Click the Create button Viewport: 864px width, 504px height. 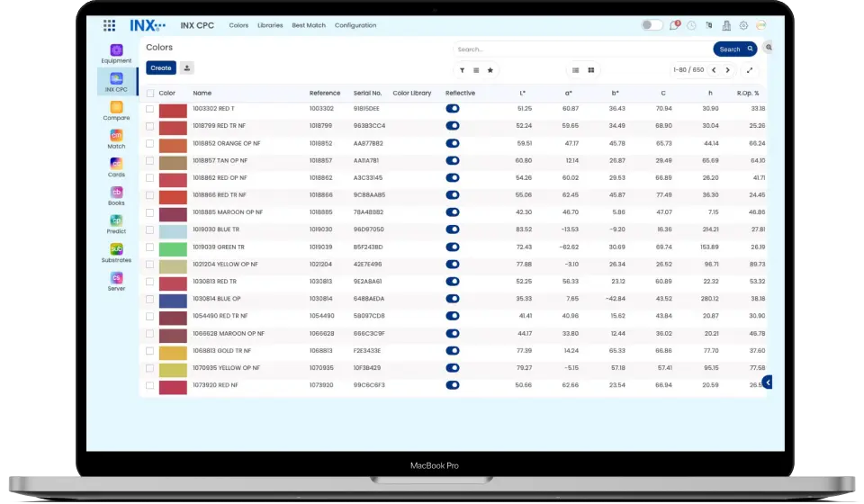tap(161, 67)
